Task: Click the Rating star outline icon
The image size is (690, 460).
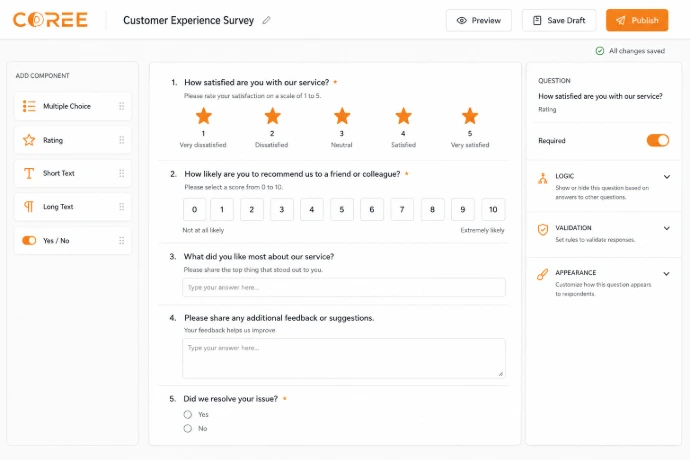Action: tap(29, 140)
